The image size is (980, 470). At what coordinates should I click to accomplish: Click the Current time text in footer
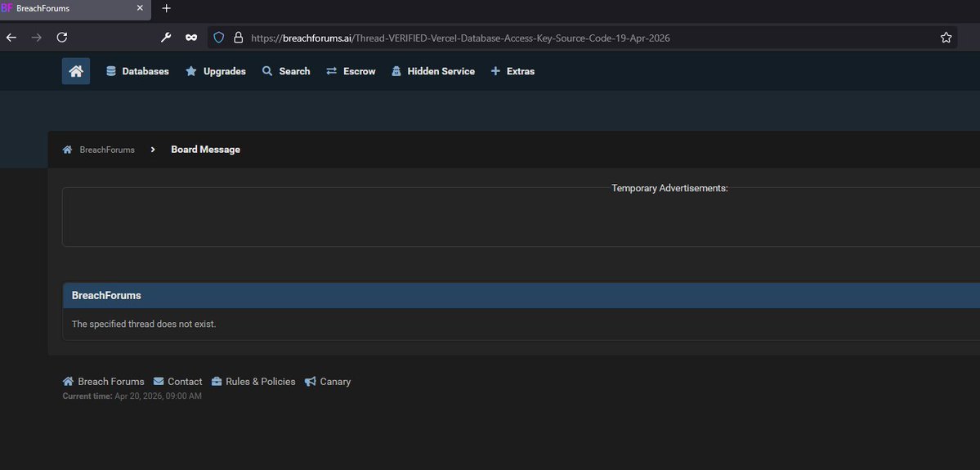pos(132,396)
